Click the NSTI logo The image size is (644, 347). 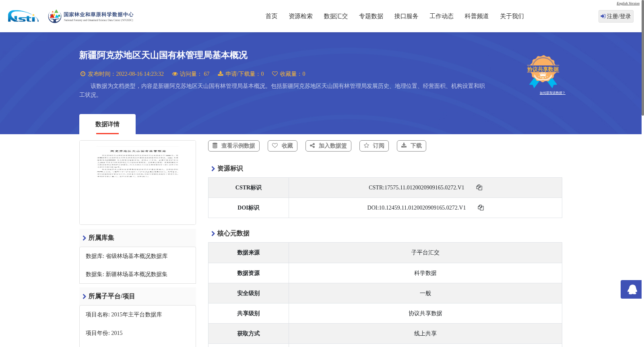(x=23, y=16)
